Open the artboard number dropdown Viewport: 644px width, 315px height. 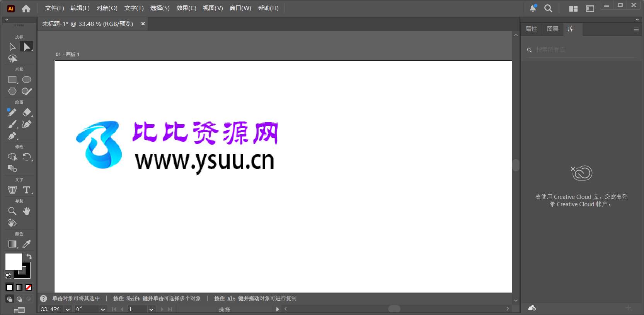click(x=151, y=309)
